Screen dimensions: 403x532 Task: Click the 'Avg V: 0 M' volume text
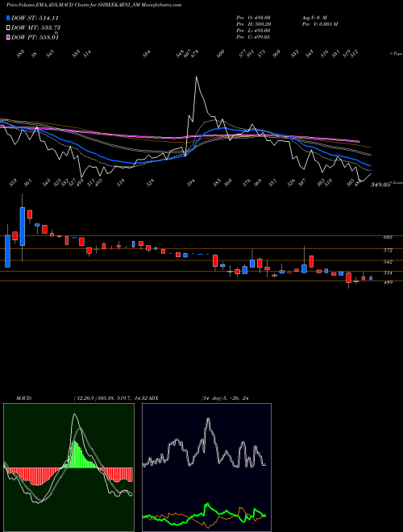pos(314,18)
